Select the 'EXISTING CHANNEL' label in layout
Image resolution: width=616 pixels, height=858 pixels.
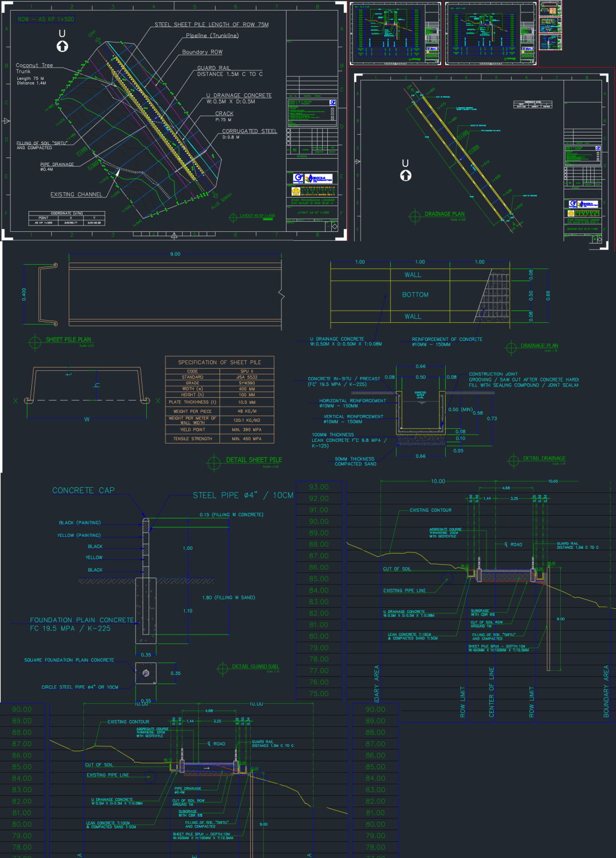76,194
